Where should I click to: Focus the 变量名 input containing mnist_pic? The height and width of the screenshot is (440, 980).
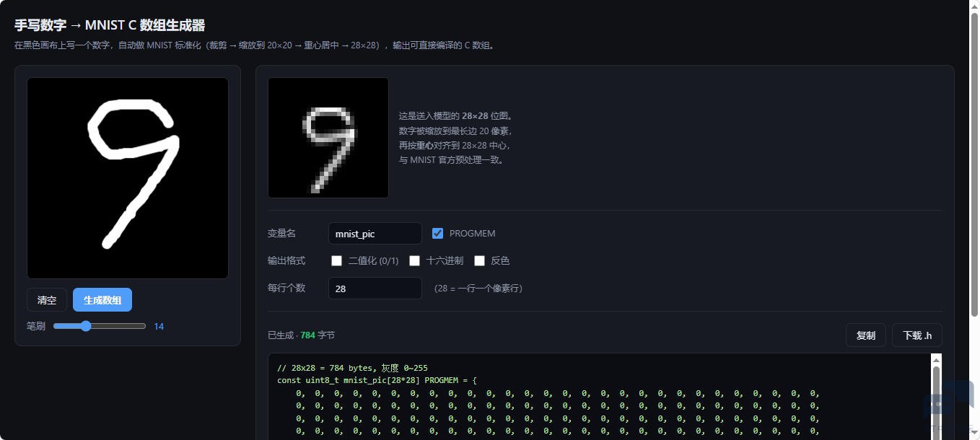coord(375,234)
